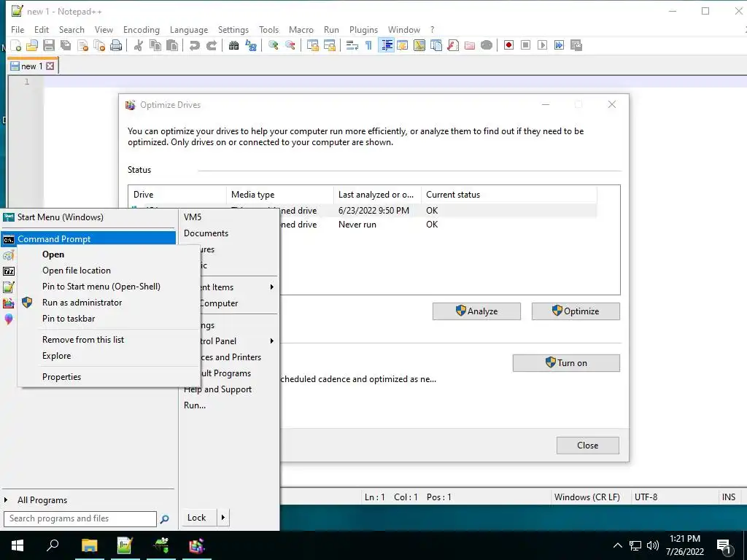Click the Print icon in Notepad++ toolbar
Image resolution: width=747 pixels, height=560 pixels.
(x=116, y=45)
